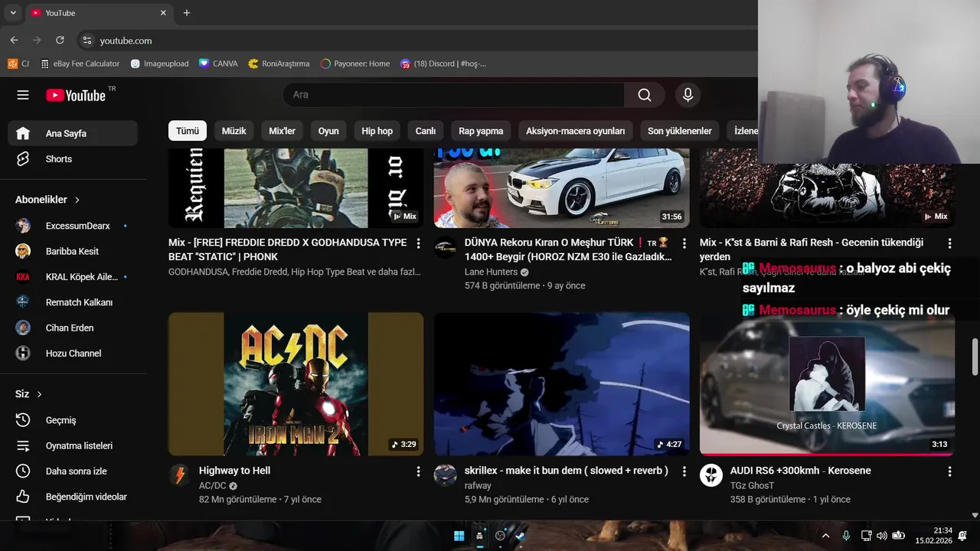Open Discord bookmark
Image resolution: width=980 pixels, height=551 pixels.
point(443,64)
